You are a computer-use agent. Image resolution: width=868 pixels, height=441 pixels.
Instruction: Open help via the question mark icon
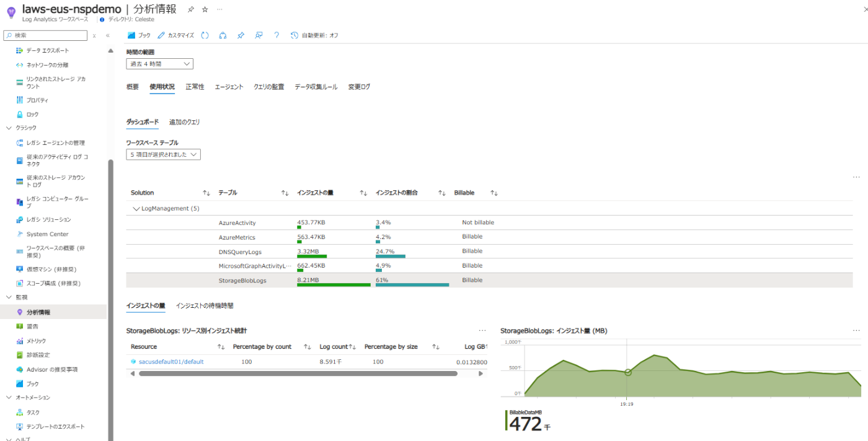point(277,35)
